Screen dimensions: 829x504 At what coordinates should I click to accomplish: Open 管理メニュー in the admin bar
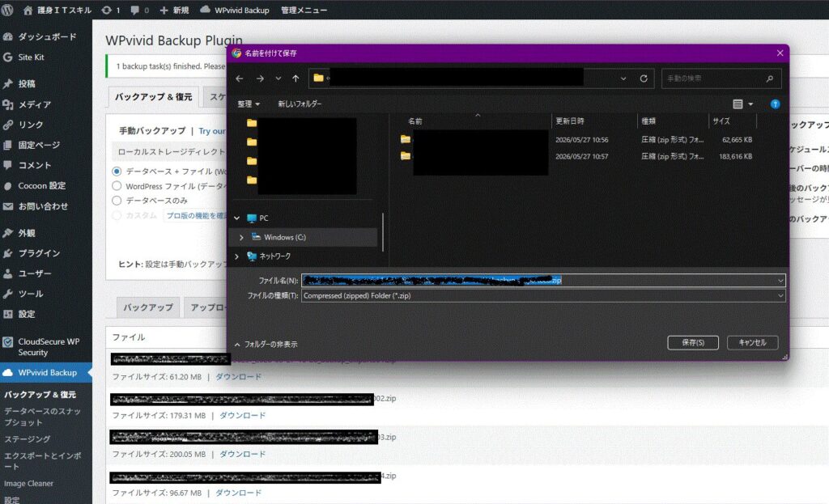304,10
